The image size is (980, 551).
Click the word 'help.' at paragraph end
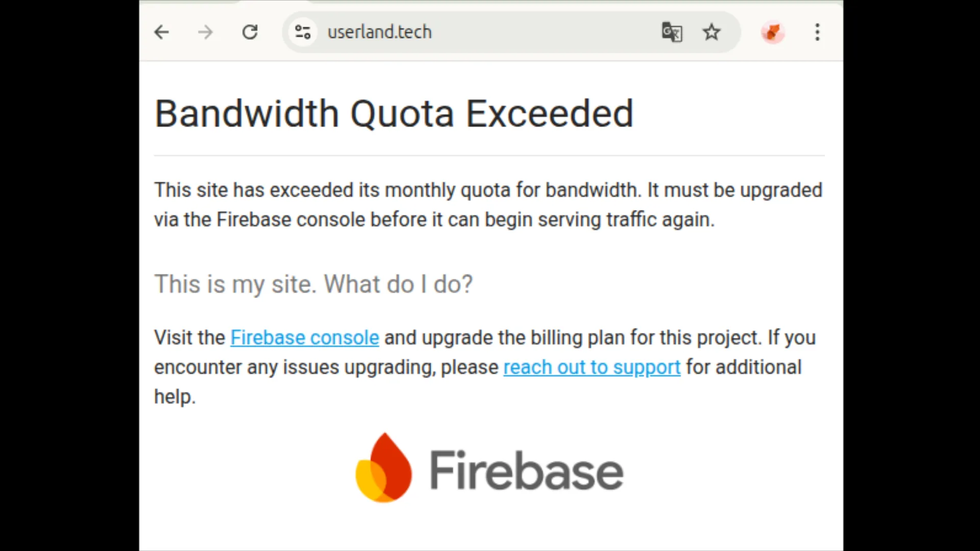(x=175, y=397)
